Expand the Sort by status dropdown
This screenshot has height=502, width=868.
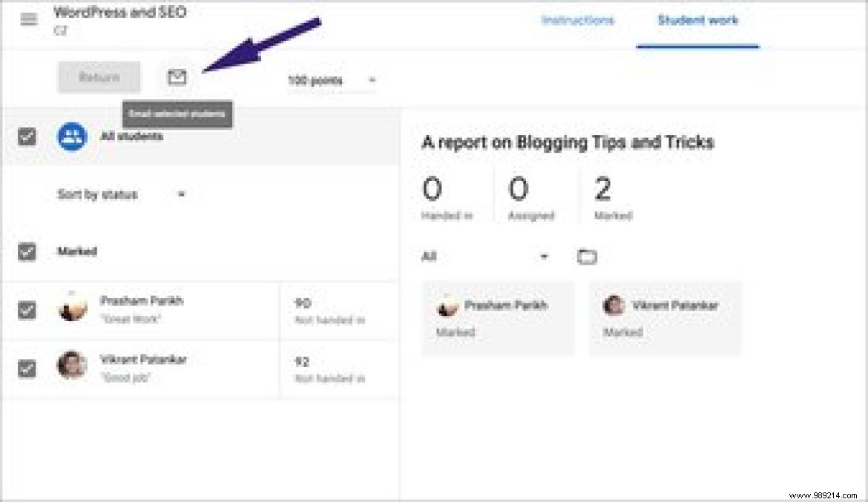pyautogui.click(x=183, y=194)
